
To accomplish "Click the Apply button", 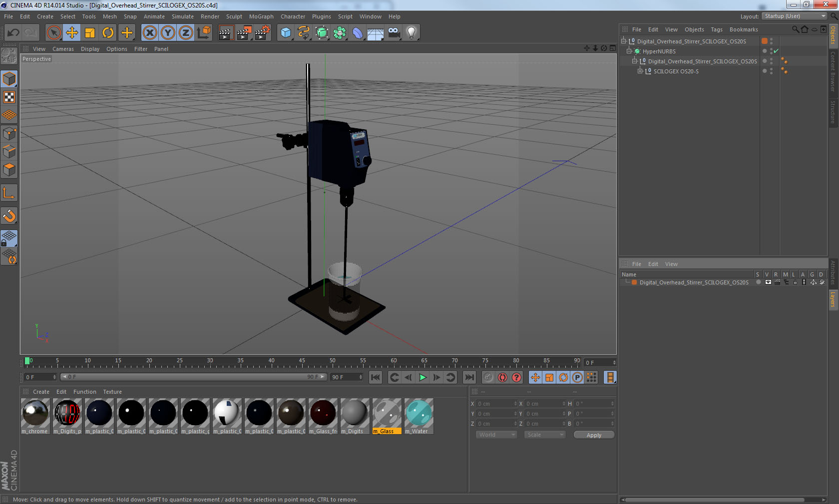I will (x=594, y=435).
